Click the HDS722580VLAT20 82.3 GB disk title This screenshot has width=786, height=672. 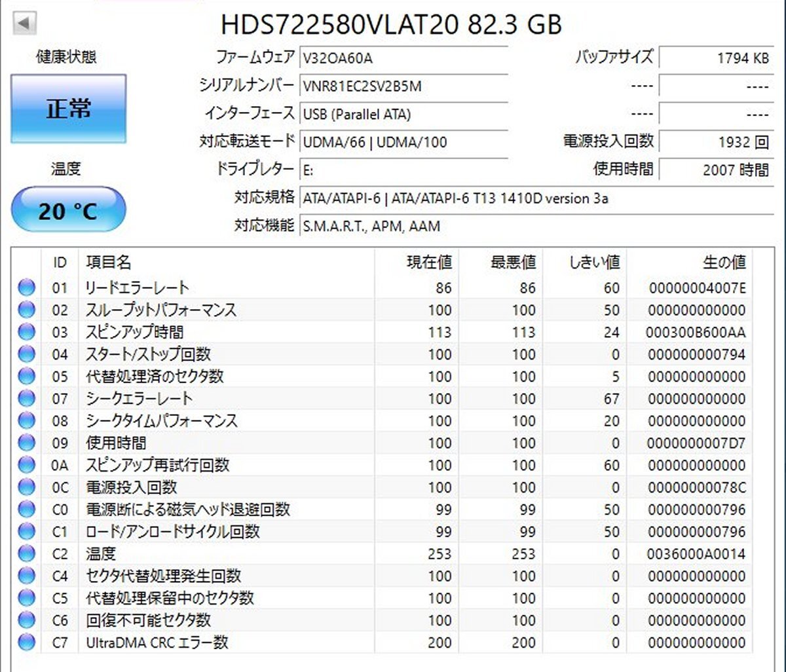391,24
